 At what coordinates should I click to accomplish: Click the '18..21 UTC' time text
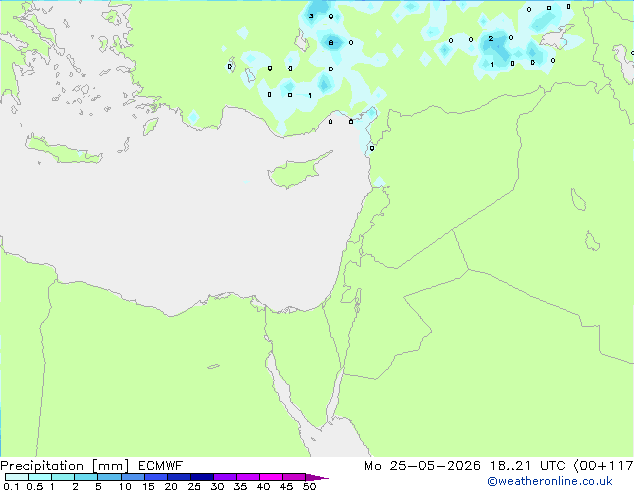[527, 466]
